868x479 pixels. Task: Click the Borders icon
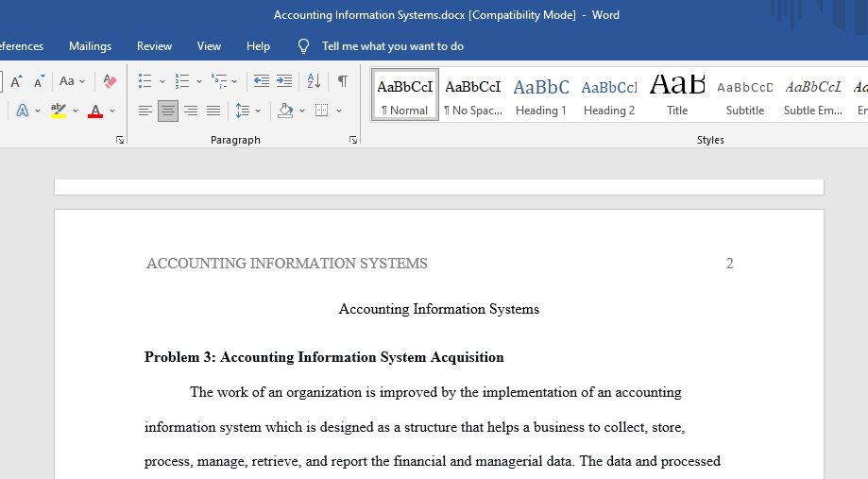[322, 111]
